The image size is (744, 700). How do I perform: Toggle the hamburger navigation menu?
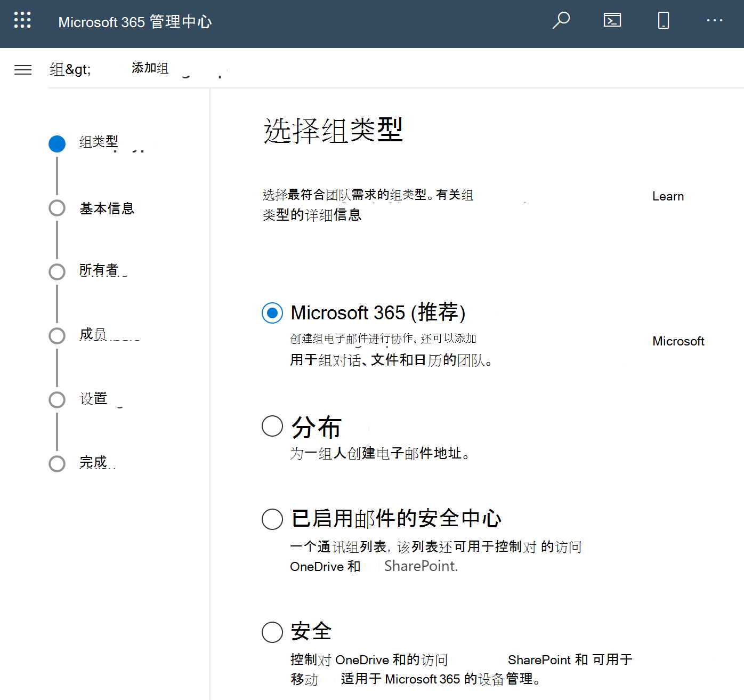click(23, 70)
